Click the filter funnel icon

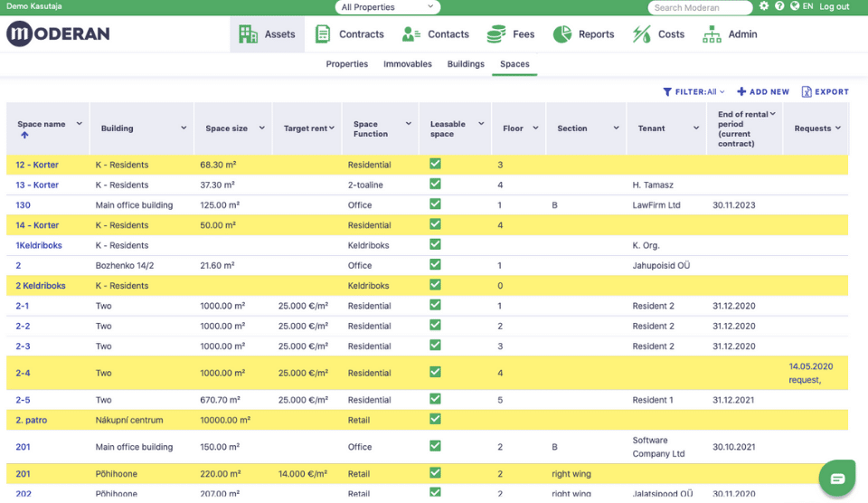click(x=667, y=92)
